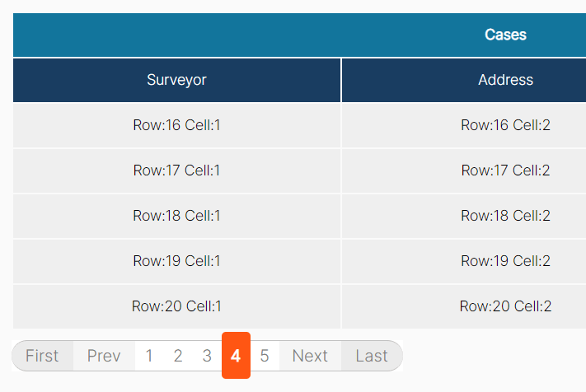Select page 1 in pagination

pos(149,356)
